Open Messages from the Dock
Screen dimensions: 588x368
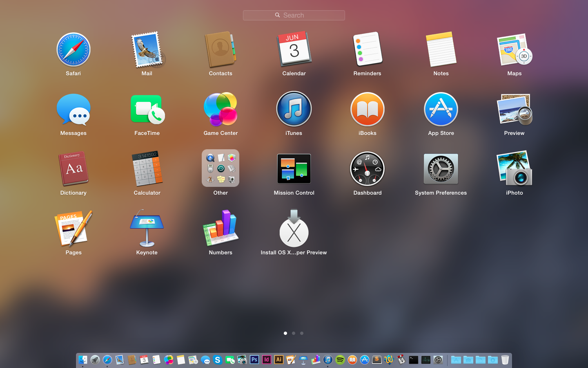[205, 360]
